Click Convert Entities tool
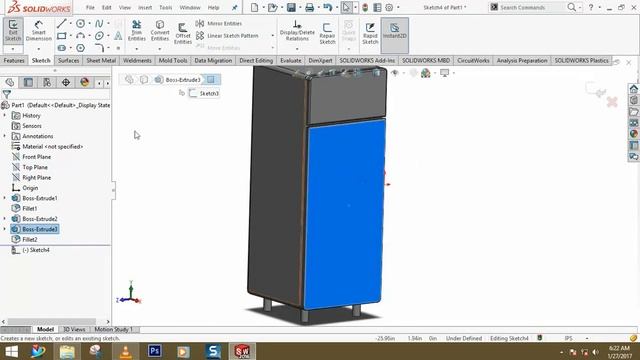The image size is (640, 360). pyautogui.click(x=160, y=31)
